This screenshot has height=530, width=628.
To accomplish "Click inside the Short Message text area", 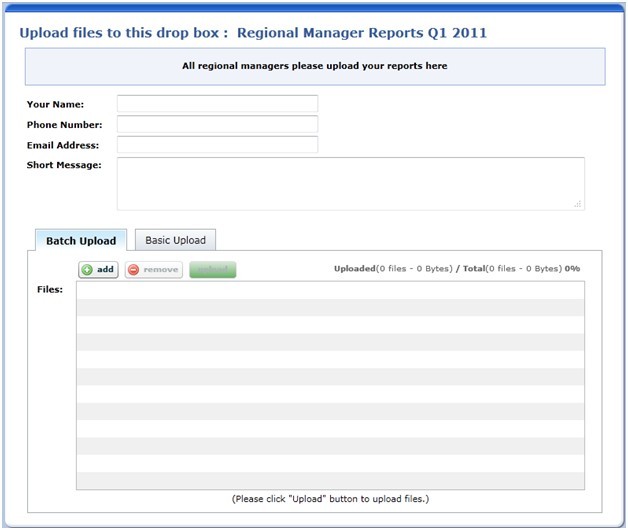I will pos(350,183).
